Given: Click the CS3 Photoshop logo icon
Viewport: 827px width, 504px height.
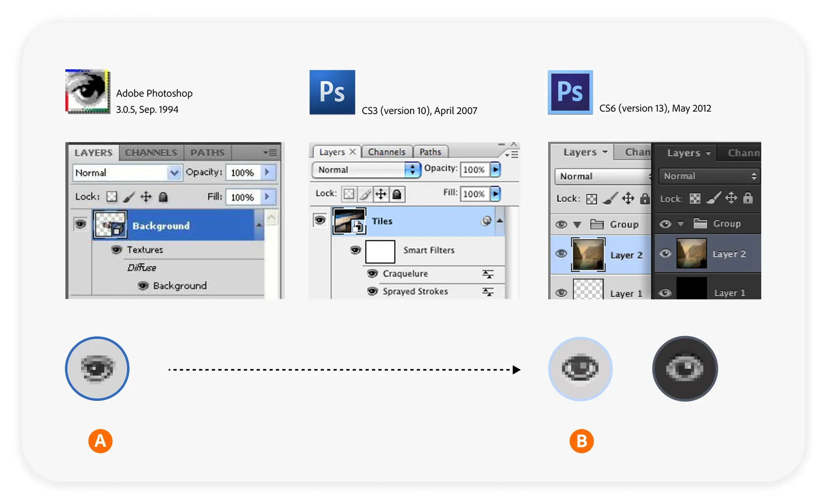Looking at the screenshot, I should click(x=332, y=92).
